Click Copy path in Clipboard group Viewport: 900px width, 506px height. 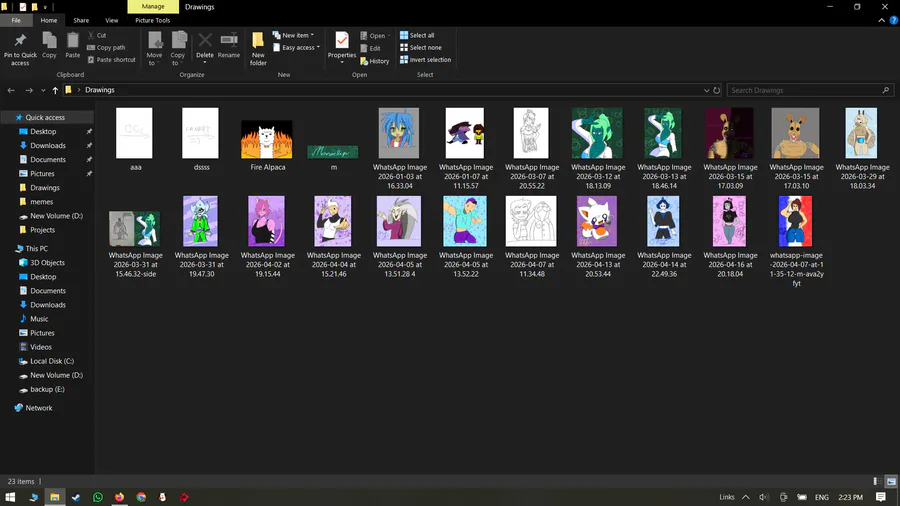tap(106, 48)
